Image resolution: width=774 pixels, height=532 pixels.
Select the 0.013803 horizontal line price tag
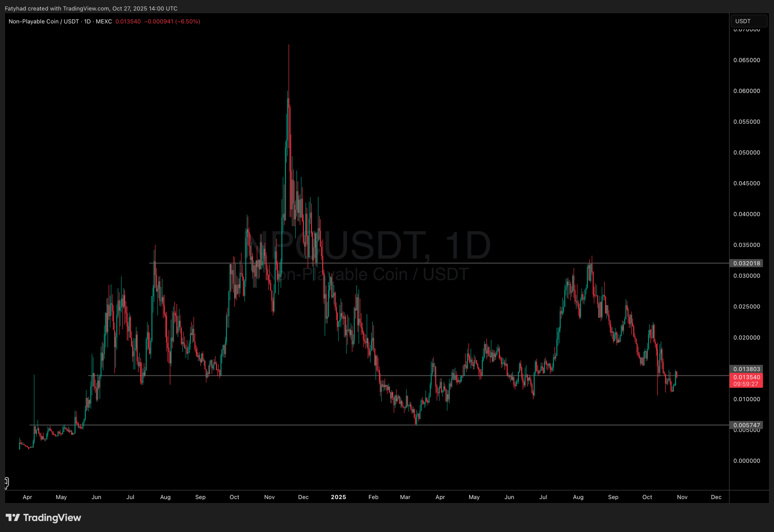[746, 369]
